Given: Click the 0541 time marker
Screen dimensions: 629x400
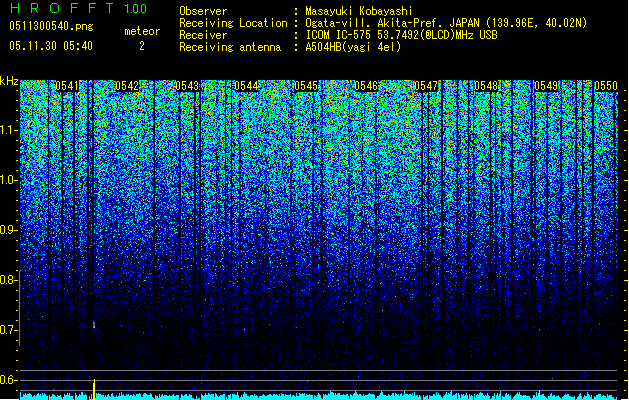Looking at the screenshot, I should [67, 86].
